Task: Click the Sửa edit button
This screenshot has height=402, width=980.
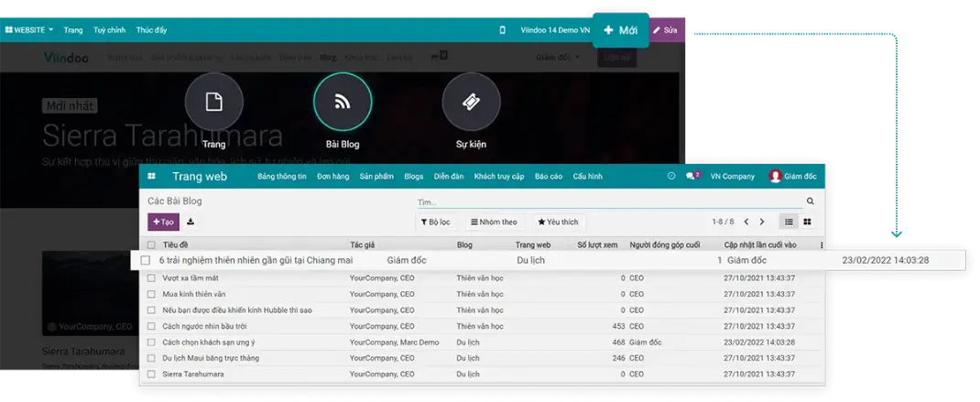Action: click(666, 30)
